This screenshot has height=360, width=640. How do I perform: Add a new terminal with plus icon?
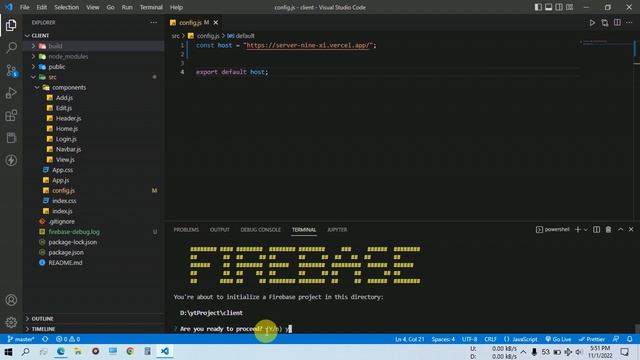(578, 230)
